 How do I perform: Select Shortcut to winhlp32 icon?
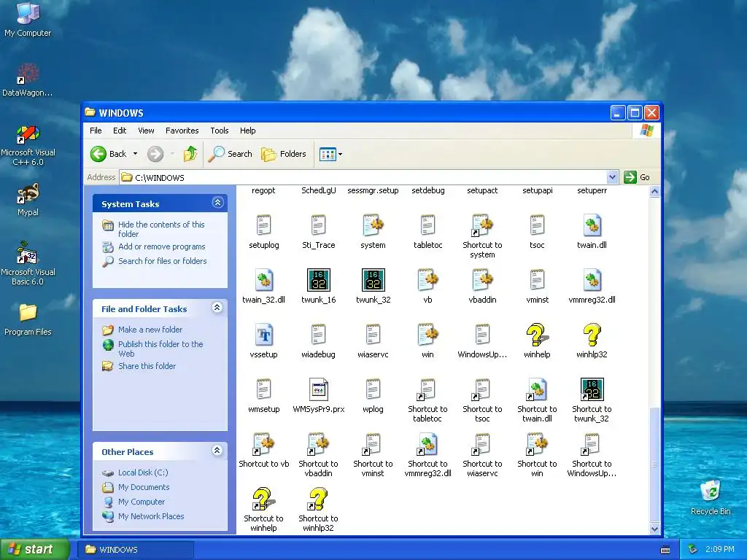coord(318,499)
